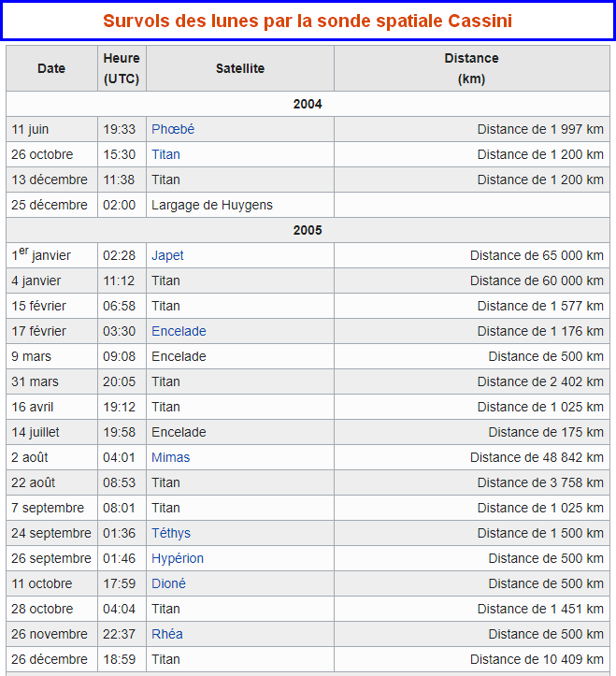This screenshot has height=676, width=616.
Task: Open the Rhéa link
Action: tap(166, 634)
